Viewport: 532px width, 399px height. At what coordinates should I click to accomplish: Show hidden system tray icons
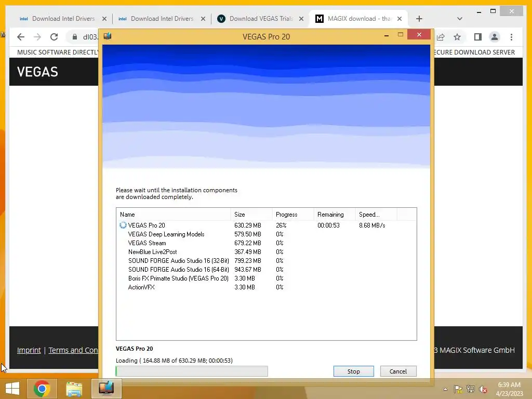pyautogui.click(x=445, y=389)
